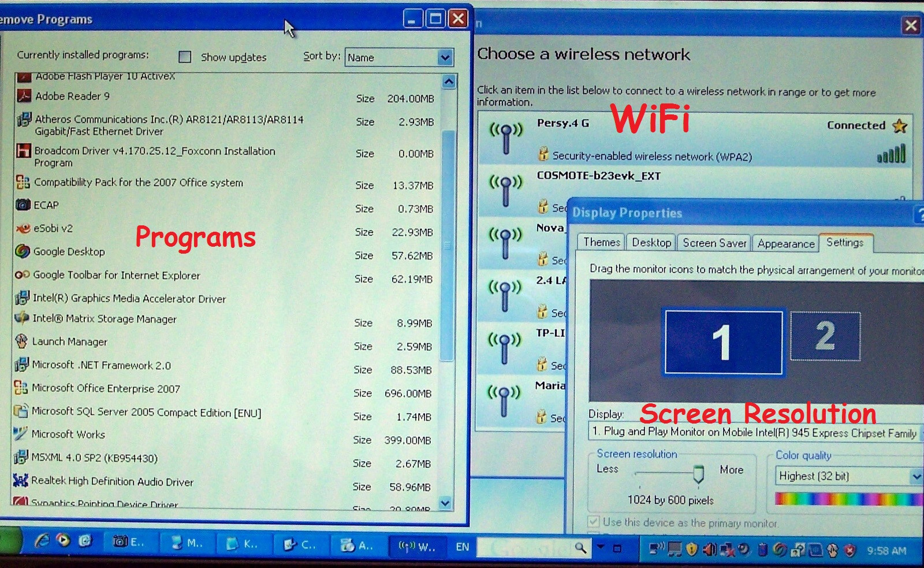Select the Microsoft Office Enterprise 2007 icon
This screenshot has height=568, width=924.
click(21, 388)
